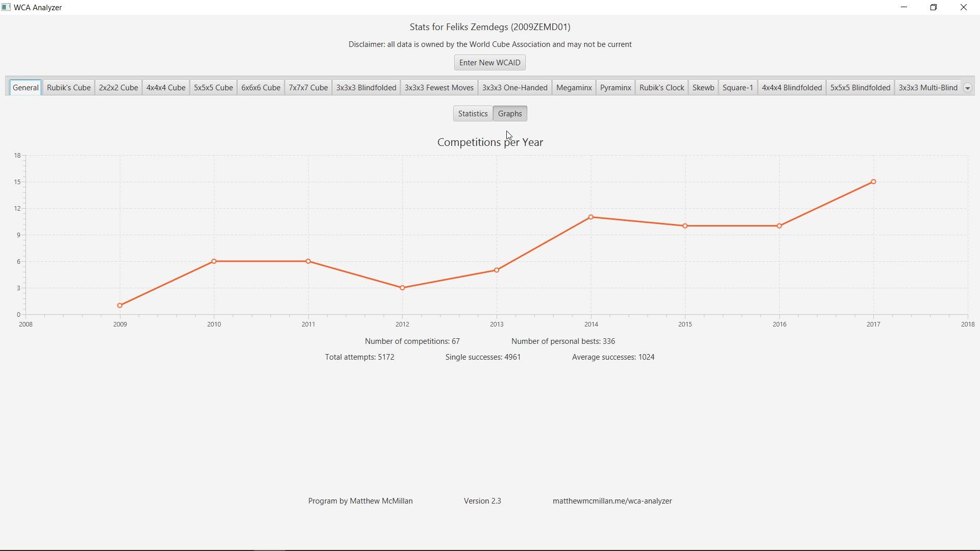
Task: Click the 'Version 2.3' label
Action: [x=482, y=501]
